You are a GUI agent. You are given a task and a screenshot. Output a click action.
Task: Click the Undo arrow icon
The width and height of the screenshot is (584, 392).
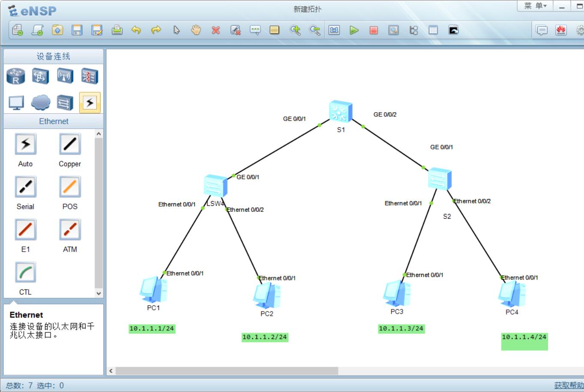click(x=136, y=30)
